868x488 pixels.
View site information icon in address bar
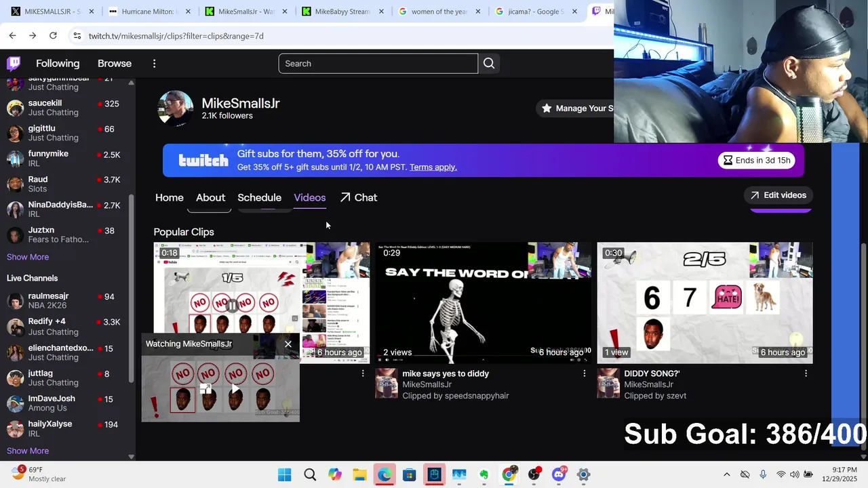click(x=77, y=36)
